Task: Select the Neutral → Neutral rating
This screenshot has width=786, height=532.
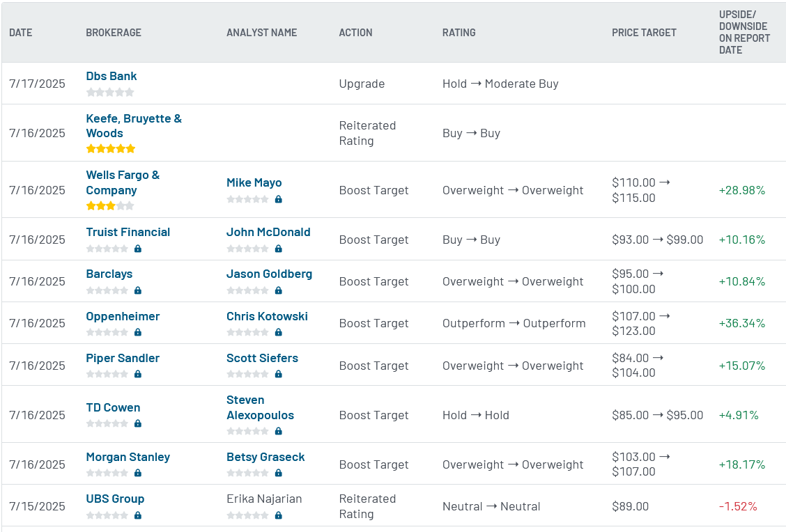Action: tap(491, 506)
